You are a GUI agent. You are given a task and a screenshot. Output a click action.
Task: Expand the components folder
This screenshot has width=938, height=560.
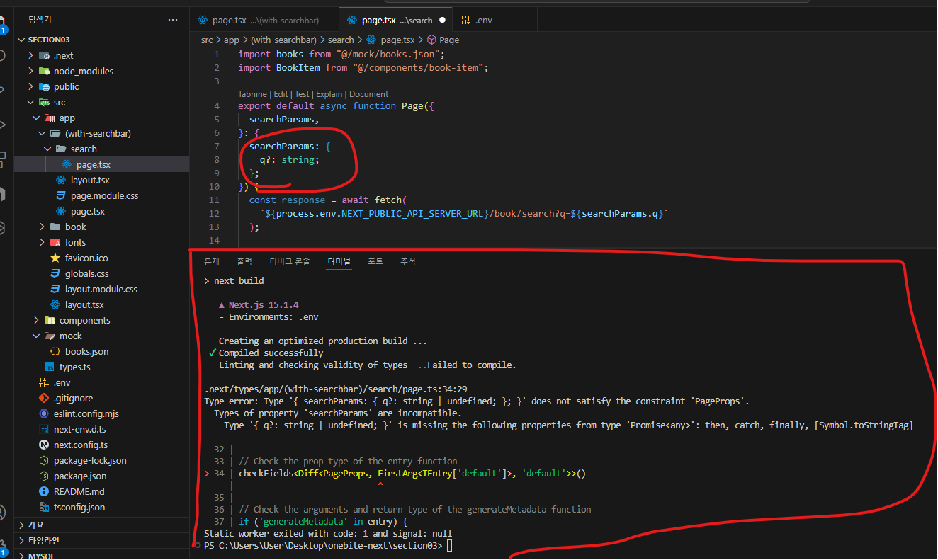[36, 320]
